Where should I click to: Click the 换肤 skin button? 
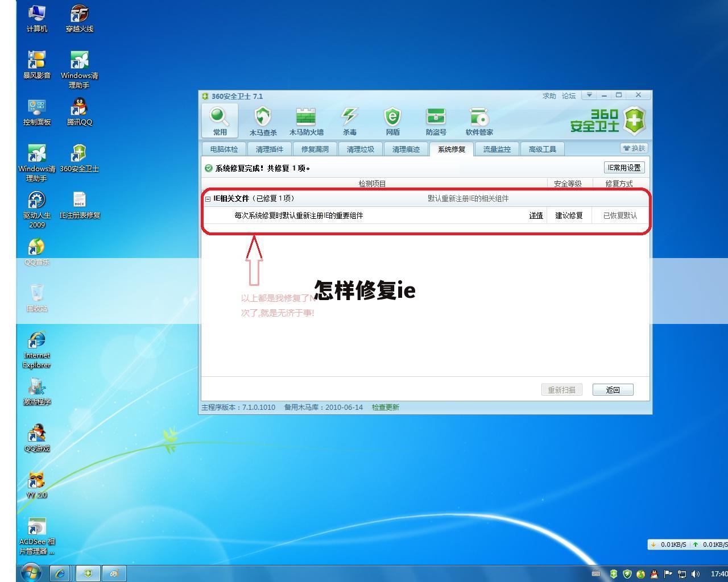(x=634, y=148)
